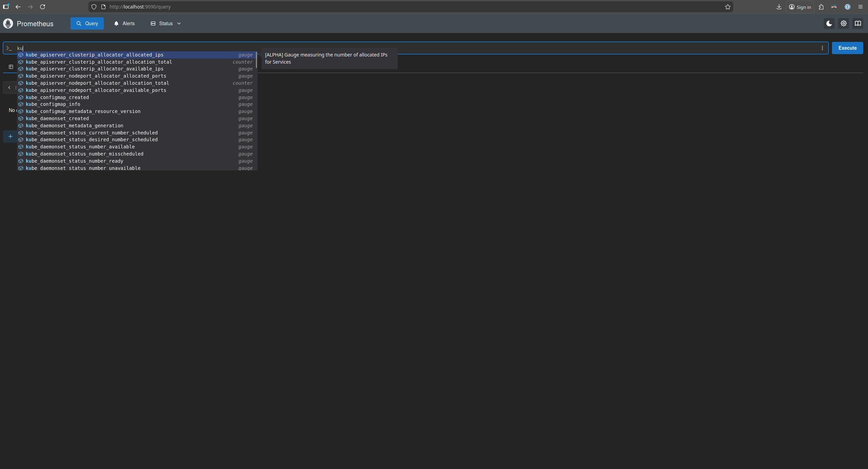Click add query plus icon

[10, 136]
